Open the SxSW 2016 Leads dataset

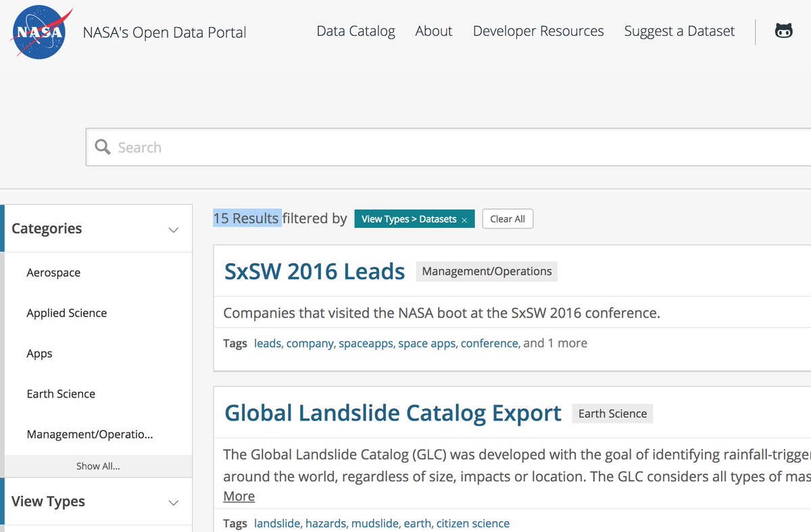[x=314, y=272]
